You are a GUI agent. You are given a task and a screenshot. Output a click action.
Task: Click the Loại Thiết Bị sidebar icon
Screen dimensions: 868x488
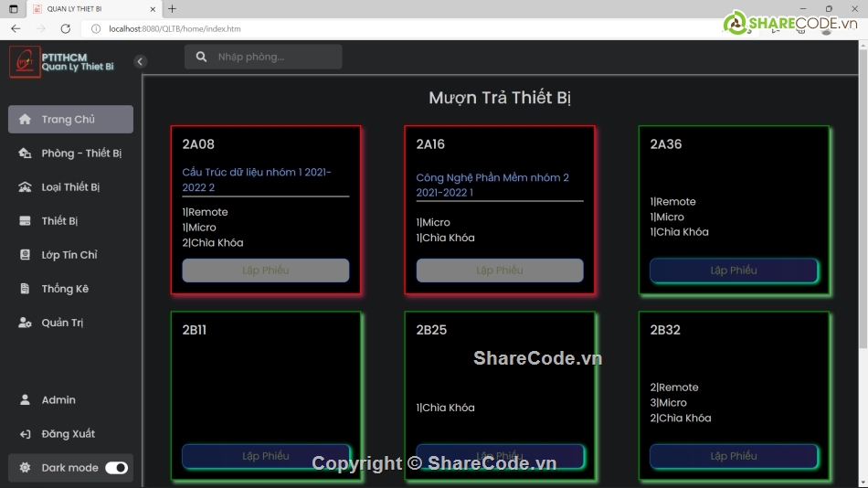coord(25,187)
